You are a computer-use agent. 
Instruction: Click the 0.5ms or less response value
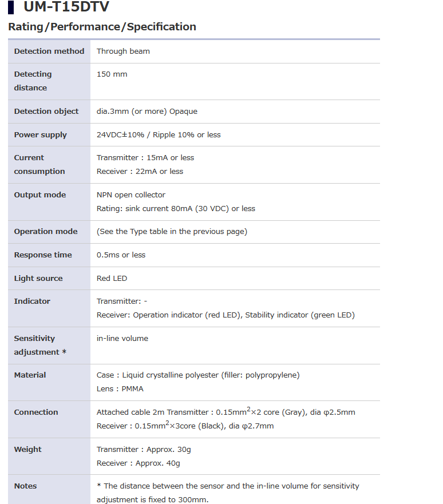tap(121, 255)
